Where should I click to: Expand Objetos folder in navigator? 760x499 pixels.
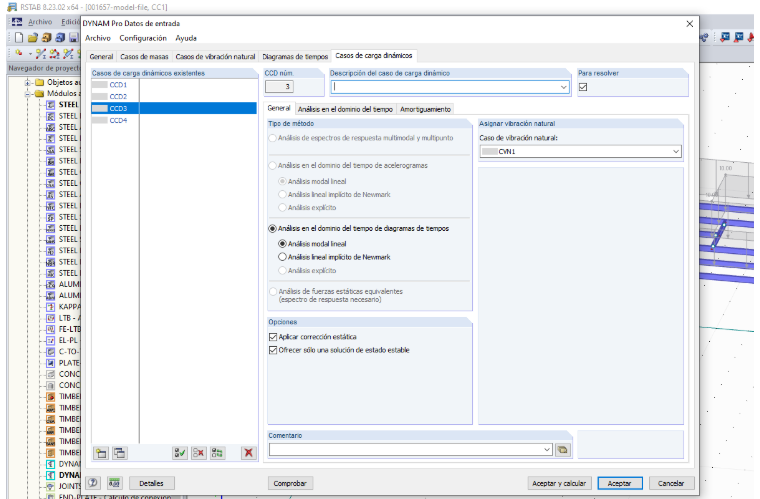[x=28, y=82]
